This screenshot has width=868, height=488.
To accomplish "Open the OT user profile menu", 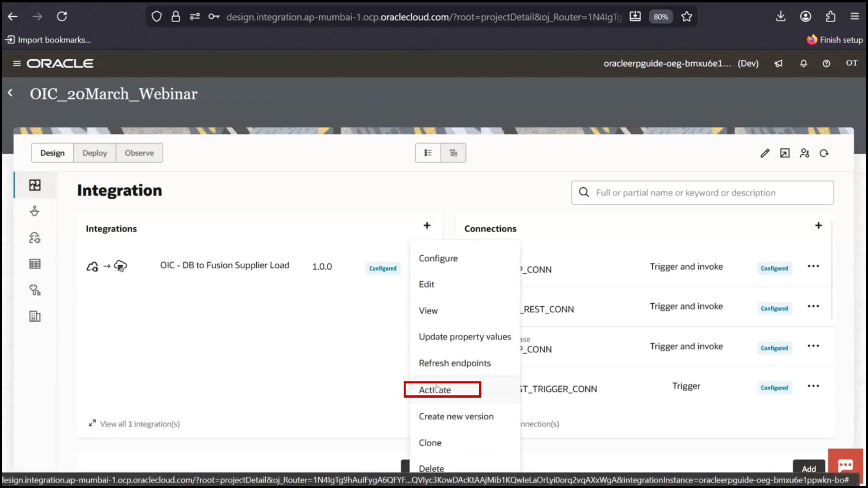I will (852, 63).
